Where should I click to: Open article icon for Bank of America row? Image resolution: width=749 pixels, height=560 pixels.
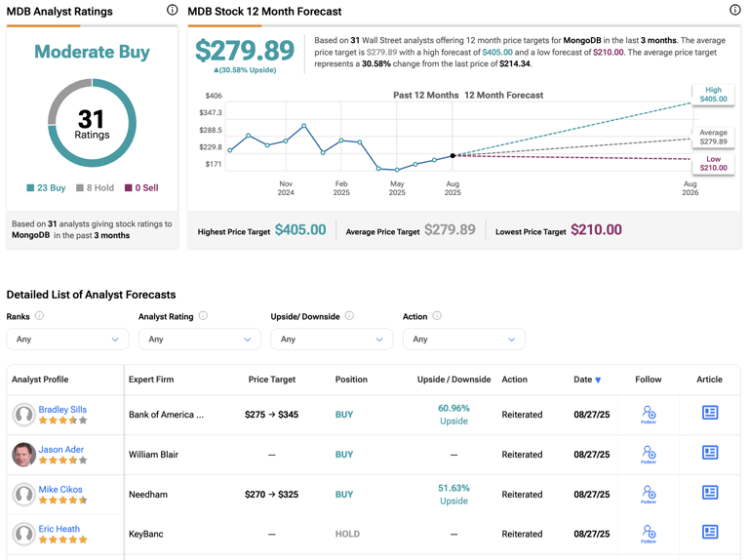tap(710, 414)
